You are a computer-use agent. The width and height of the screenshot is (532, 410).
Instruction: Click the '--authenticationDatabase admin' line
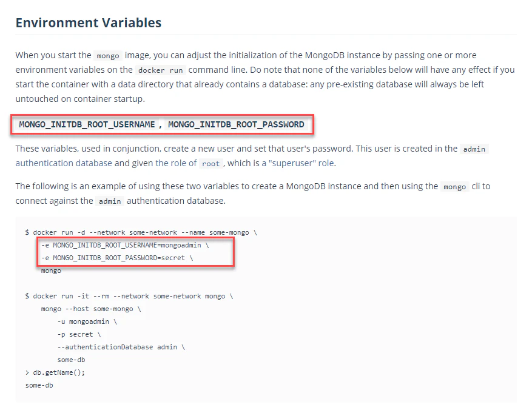tap(121, 348)
